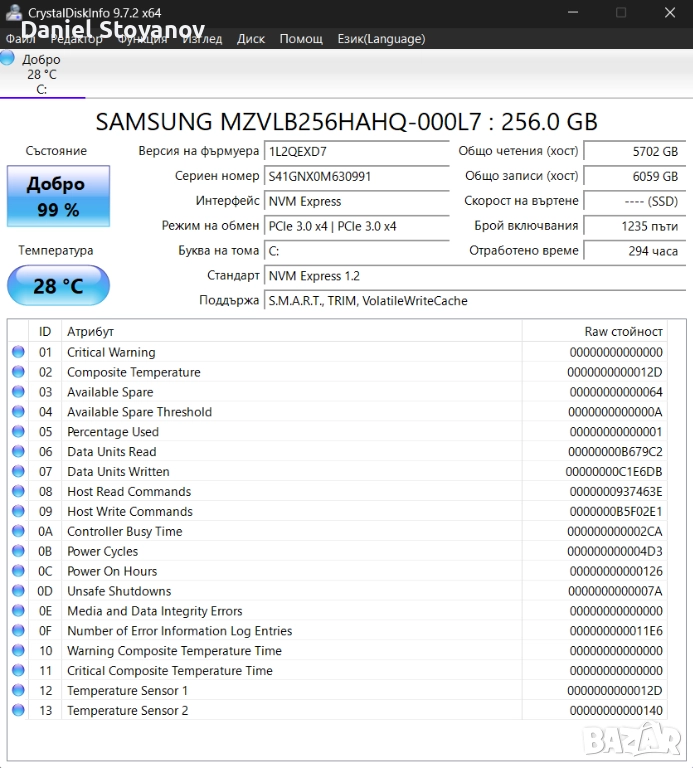Image resolution: width=693 pixels, height=768 pixels.
Task: Click the raw value 0000000B5F02E1
Action: pyautogui.click(x=616, y=511)
